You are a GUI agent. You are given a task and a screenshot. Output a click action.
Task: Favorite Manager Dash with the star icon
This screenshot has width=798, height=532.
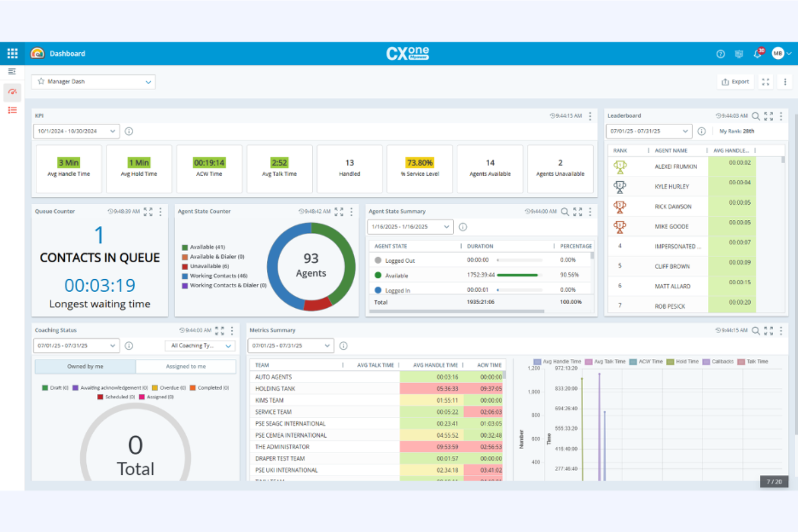(x=42, y=81)
